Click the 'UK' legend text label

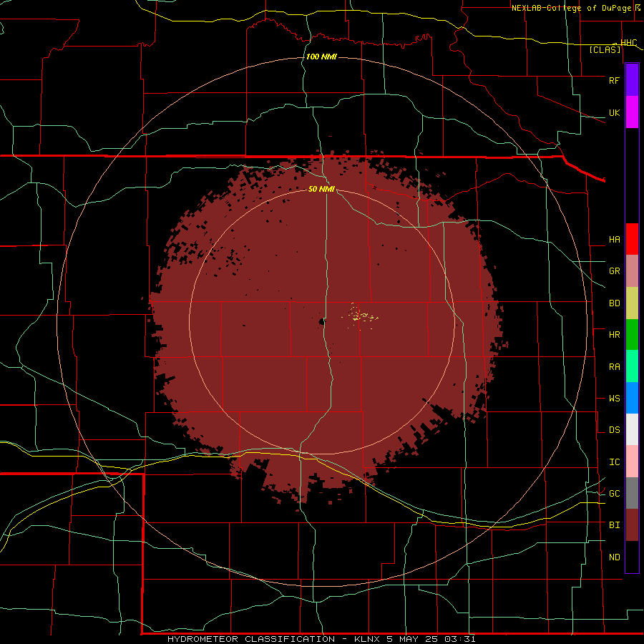(x=614, y=112)
